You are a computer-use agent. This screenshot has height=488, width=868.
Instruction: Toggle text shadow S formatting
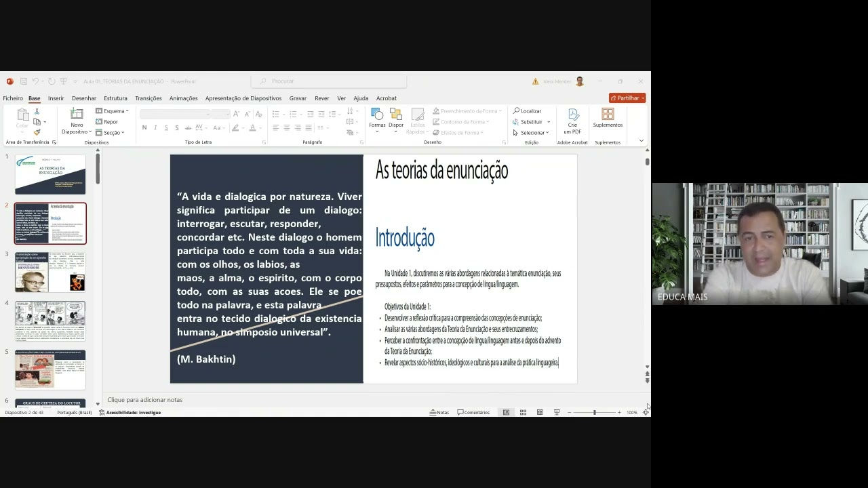177,127
